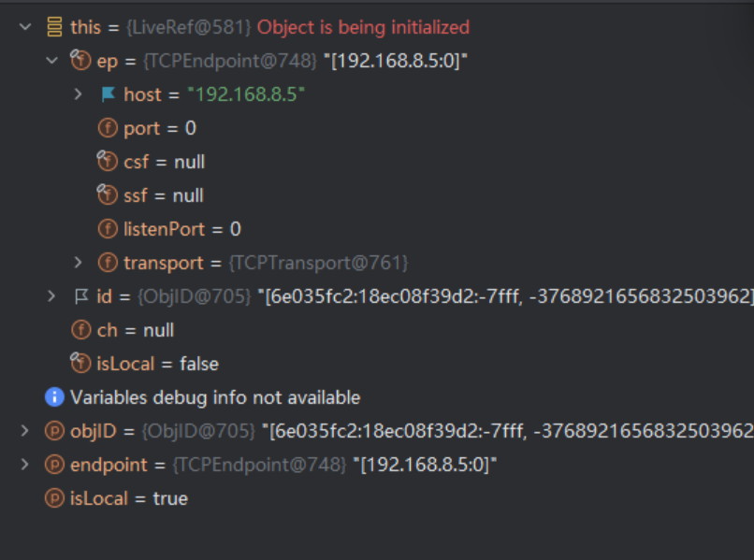Collapse the 'ep' TCPEndpoint node
This screenshot has height=560, width=754.
click(51, 61)
